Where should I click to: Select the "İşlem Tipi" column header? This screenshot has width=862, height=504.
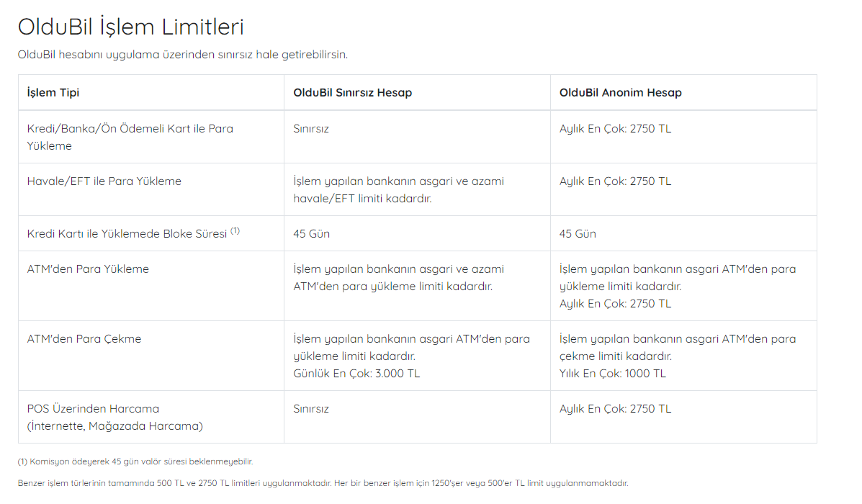53,93
